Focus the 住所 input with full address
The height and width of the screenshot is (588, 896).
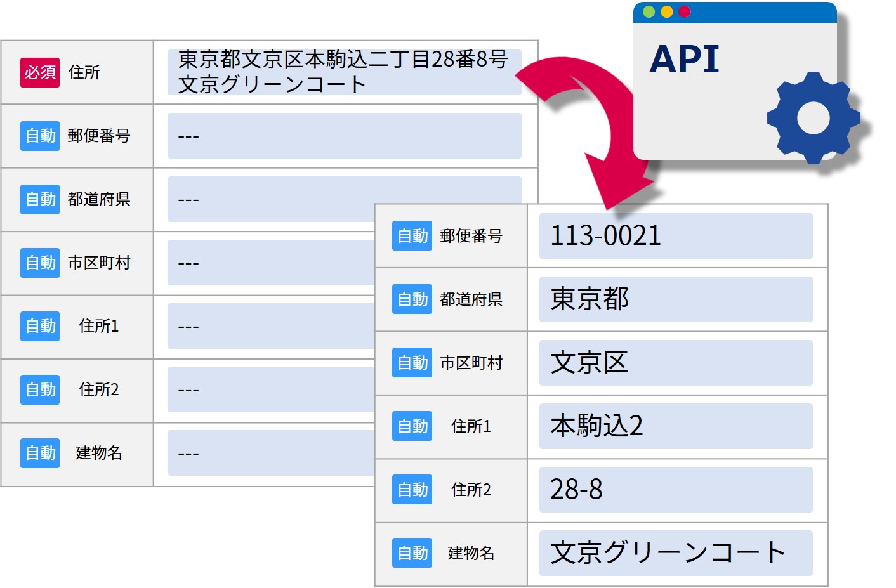click(x=344, y=72)
